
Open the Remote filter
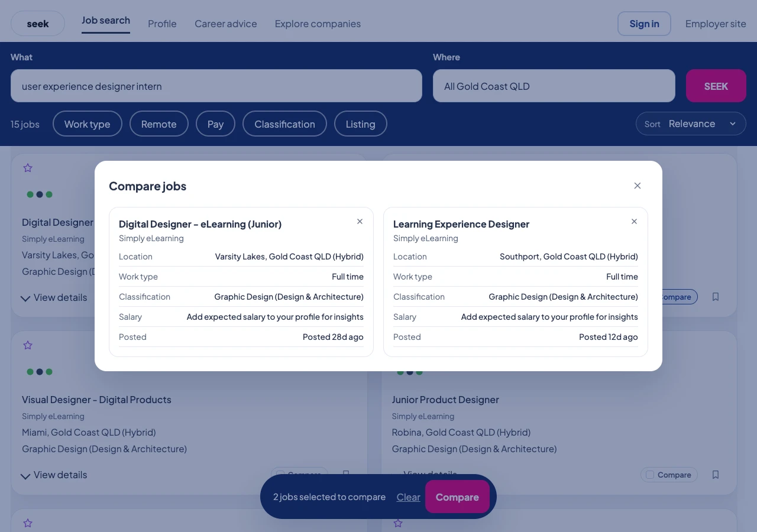point(159,124)
